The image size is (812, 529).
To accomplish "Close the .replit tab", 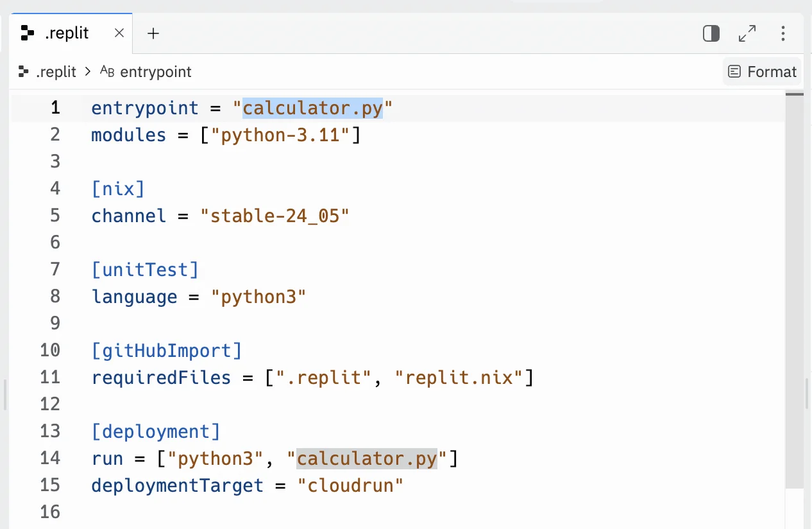I will pyautogui.click(x=119, y=33).
